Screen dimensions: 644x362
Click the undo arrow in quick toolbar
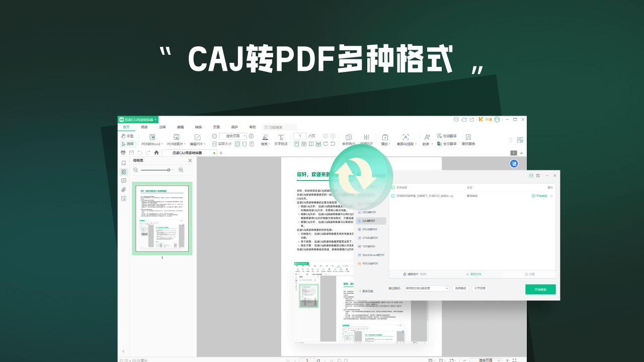[140, 152]
